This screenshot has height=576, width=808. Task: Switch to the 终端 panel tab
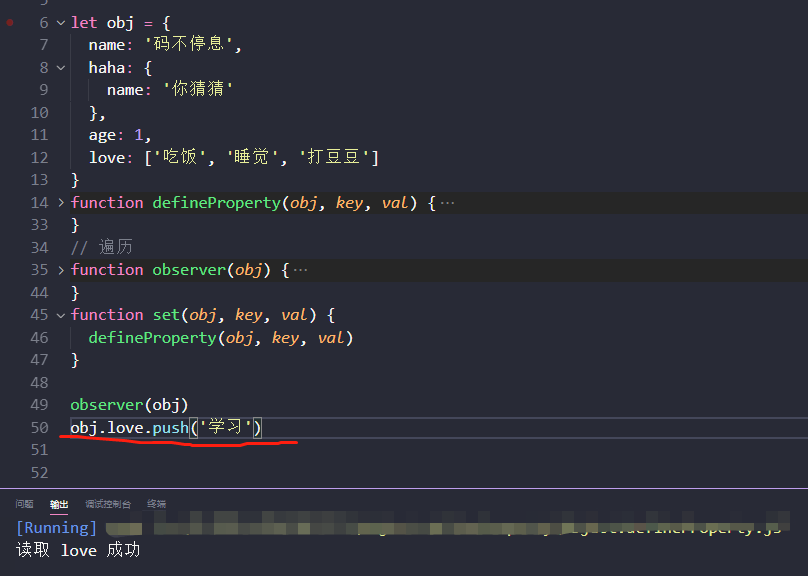pos(156,504)
